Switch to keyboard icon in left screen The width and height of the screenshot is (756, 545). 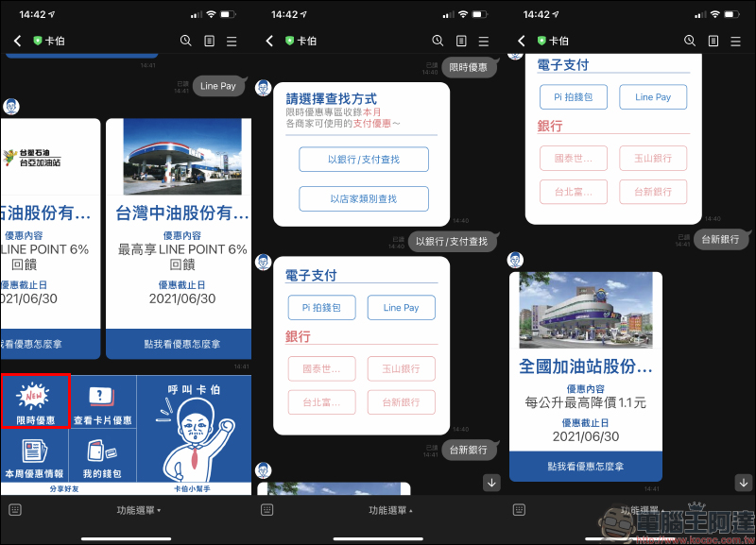point(15,510)
